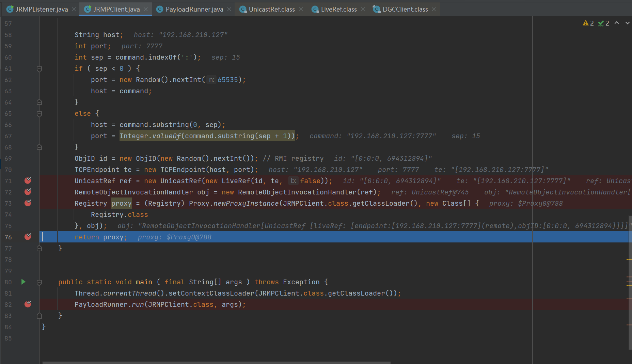The height and width of the screenshot is (364, 632).
Task: Click DGCClient.class file icon
Action: click(x=377, y=9)
